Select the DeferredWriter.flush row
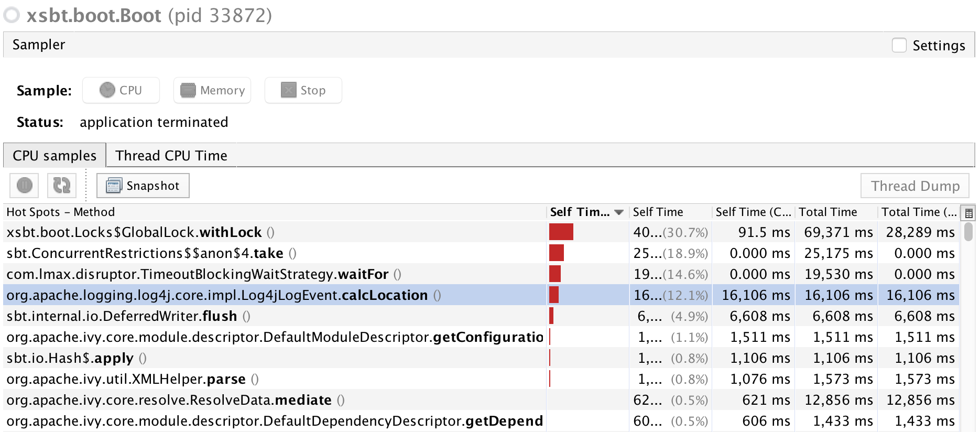 482,316
